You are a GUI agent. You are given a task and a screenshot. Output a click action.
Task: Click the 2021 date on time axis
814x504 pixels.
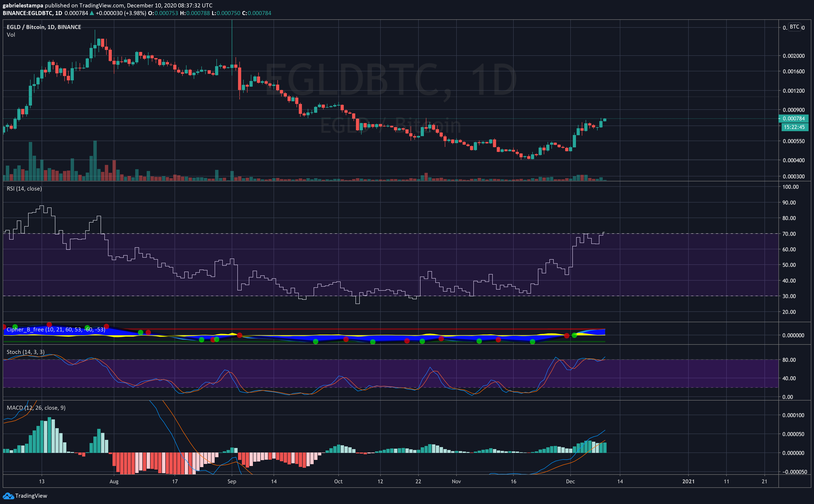pyautogui.click(x=688, y=481)
